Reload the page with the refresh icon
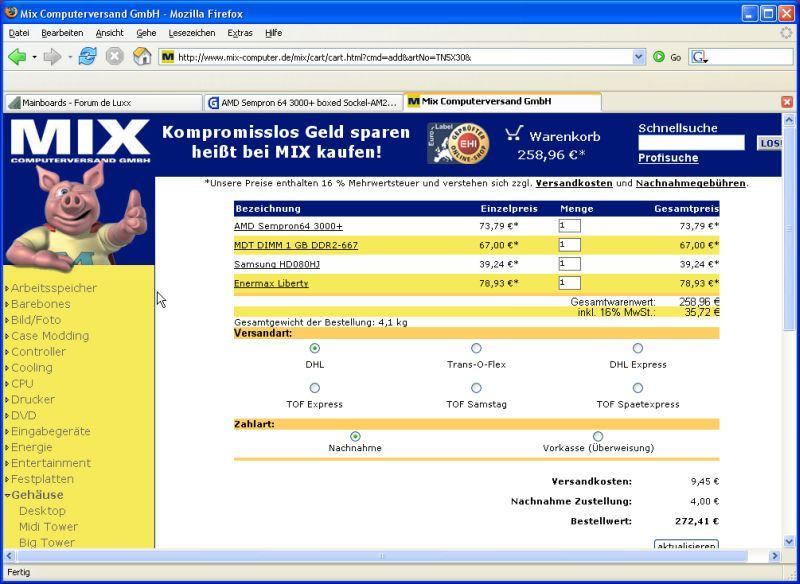The width and height of the screenshot is (800, 584). 88,57
